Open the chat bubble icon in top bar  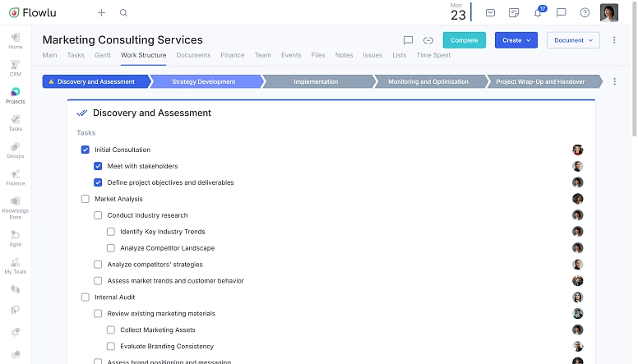point(561,12)
